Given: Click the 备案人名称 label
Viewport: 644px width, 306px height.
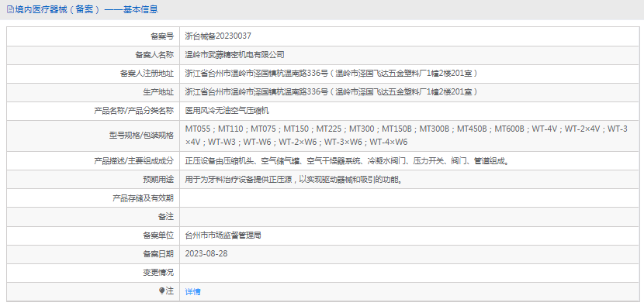Looking at the screenshot, I should 154,54.
